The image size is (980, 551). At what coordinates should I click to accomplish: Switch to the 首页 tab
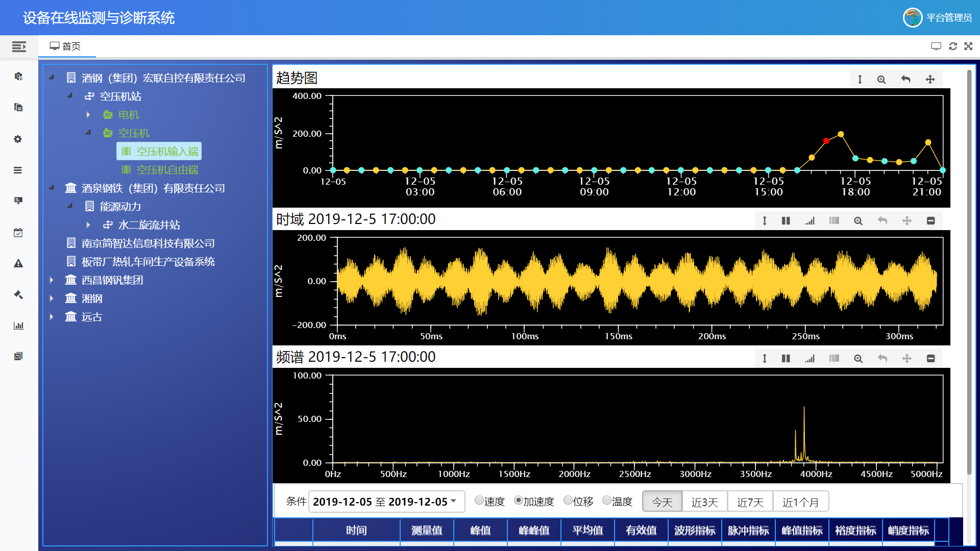pos(65,46)
